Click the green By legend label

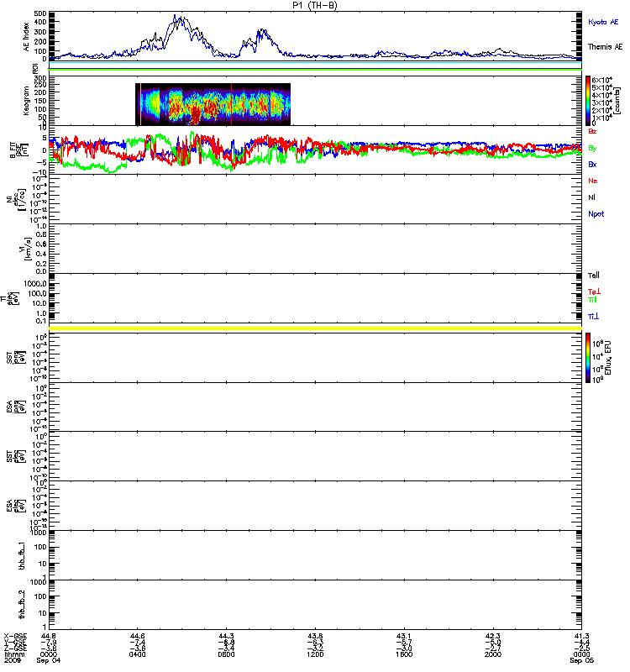tap(592, 149)
